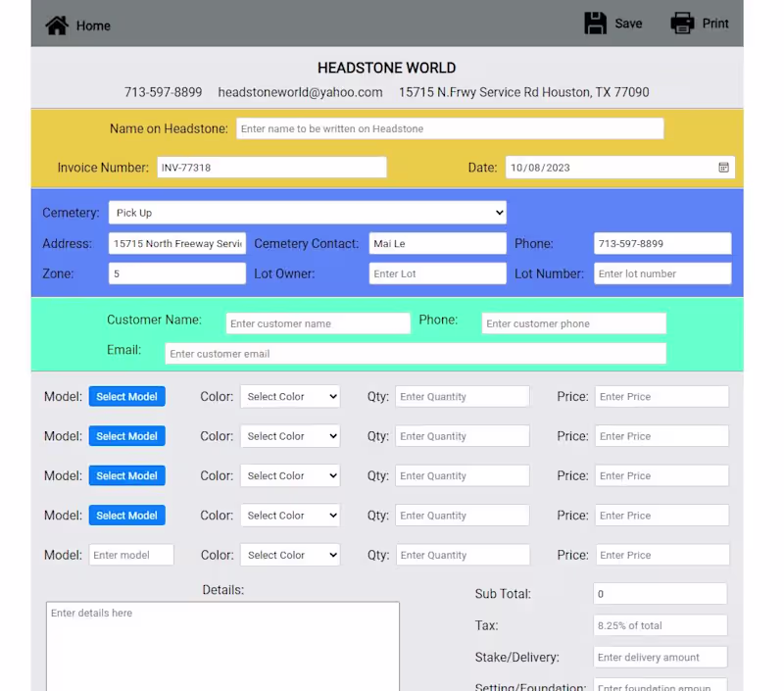Click the Zone field containing 5

coord(177,273)
